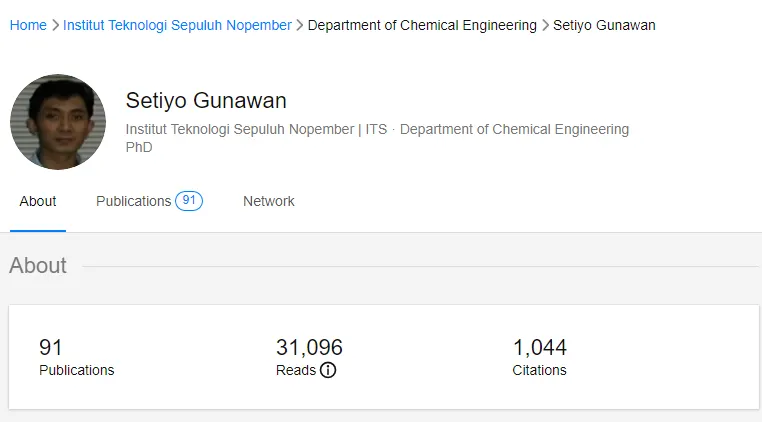Switch to the Network tab
This screenshot has width=762, height=422.
pos(269,201)
